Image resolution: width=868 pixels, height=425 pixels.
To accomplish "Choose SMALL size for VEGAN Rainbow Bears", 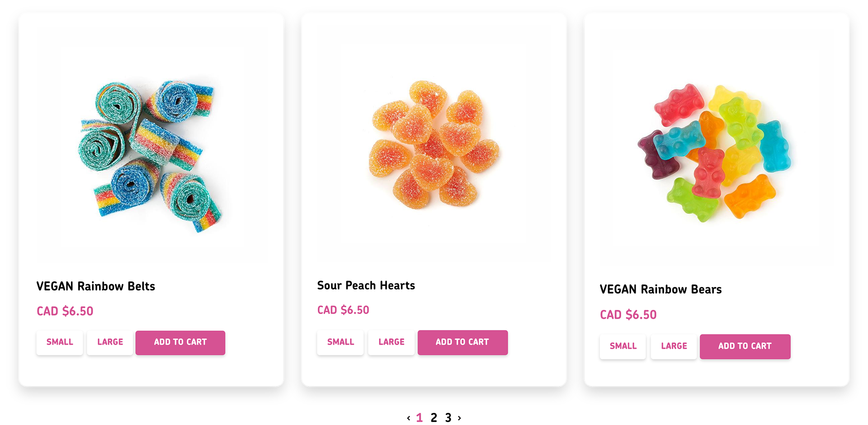I will [623, 346].
